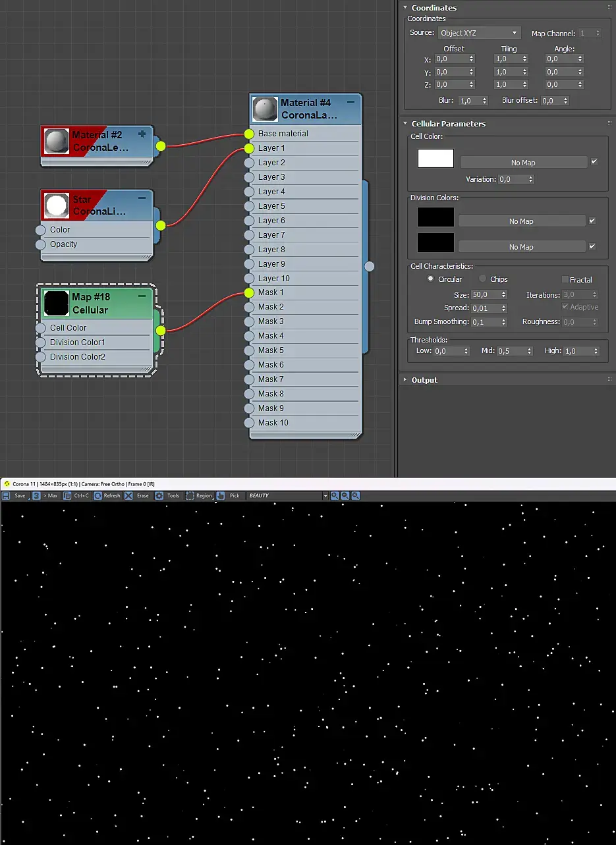Collapse the Cellular Parameters rollout

tap(406, 124)
